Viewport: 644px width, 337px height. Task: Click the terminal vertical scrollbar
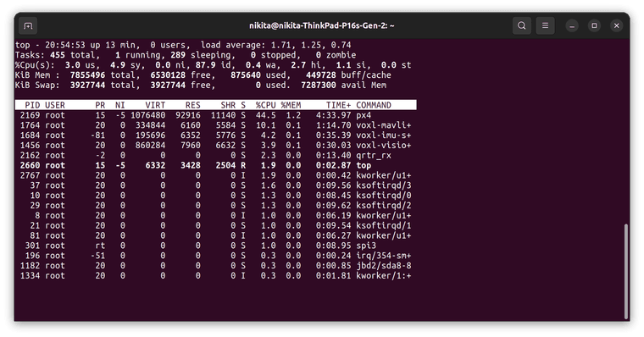coord(626,271)
